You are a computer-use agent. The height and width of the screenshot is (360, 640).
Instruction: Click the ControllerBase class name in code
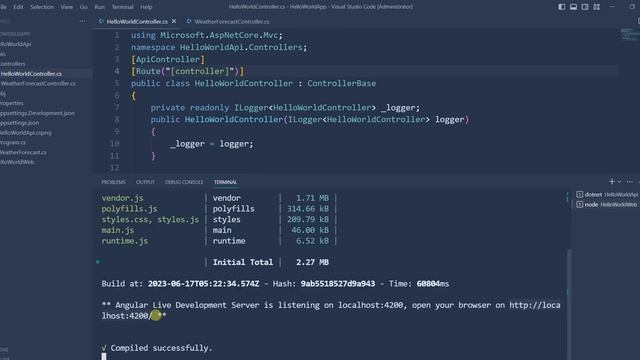click(342, 83)
